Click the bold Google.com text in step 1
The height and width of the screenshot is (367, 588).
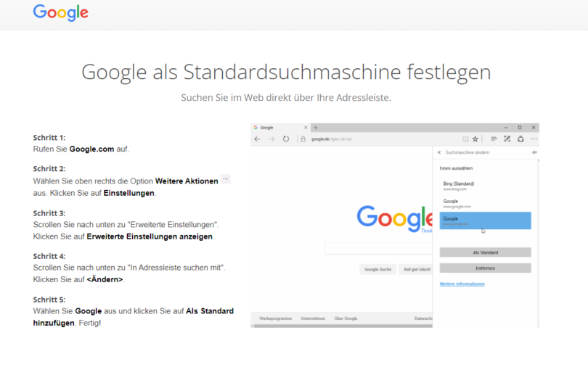click(91, 149)
